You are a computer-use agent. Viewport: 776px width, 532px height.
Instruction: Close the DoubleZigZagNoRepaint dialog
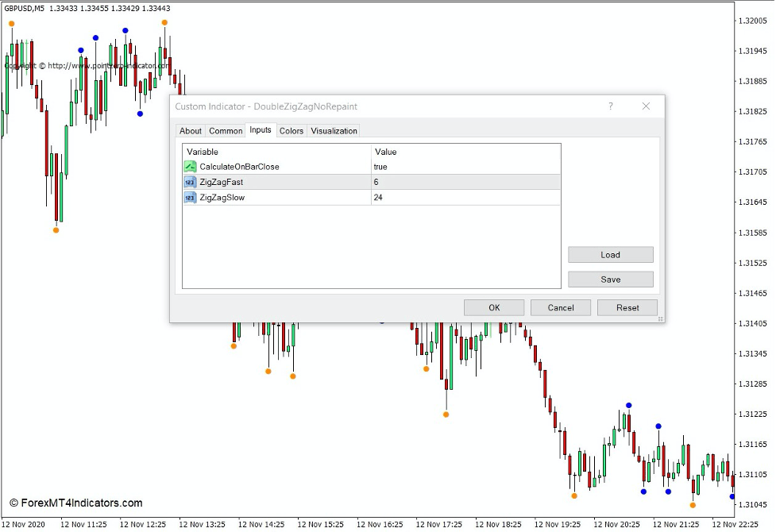click(646, 106)
